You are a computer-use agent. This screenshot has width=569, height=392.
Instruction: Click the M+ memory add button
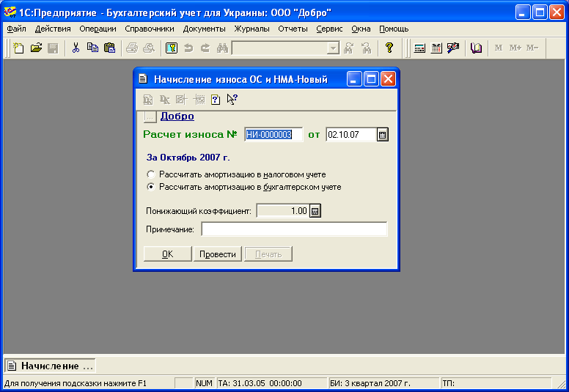click(x=515, y=48)
